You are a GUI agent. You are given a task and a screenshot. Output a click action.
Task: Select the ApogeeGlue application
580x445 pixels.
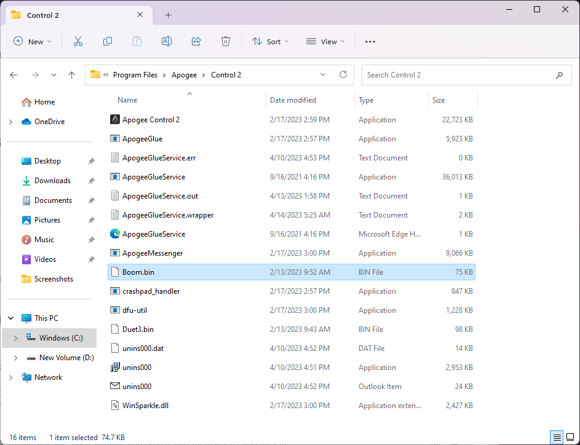pos(291,139)
